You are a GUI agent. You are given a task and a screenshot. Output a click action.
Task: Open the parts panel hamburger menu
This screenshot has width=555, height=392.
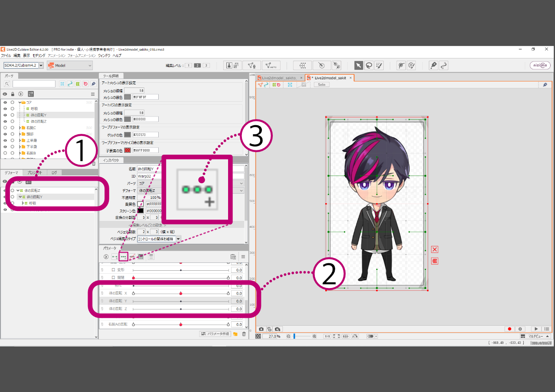pos(92,94)
